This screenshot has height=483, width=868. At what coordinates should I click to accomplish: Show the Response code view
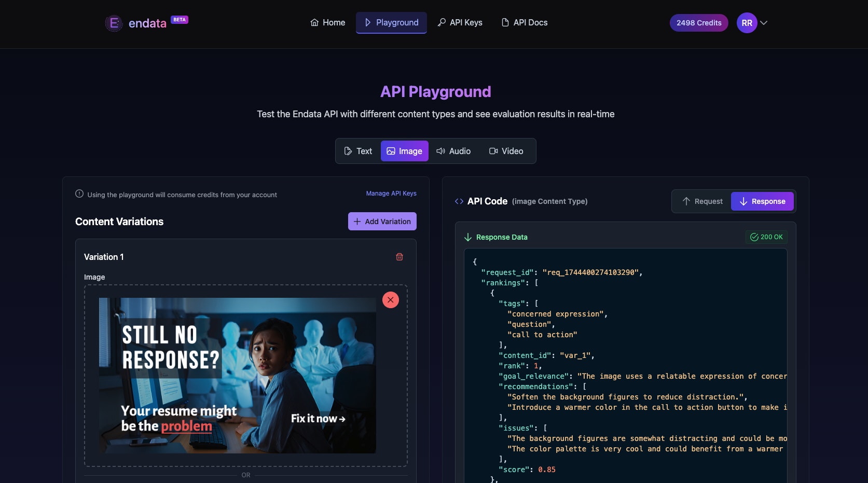click(762, 201)
